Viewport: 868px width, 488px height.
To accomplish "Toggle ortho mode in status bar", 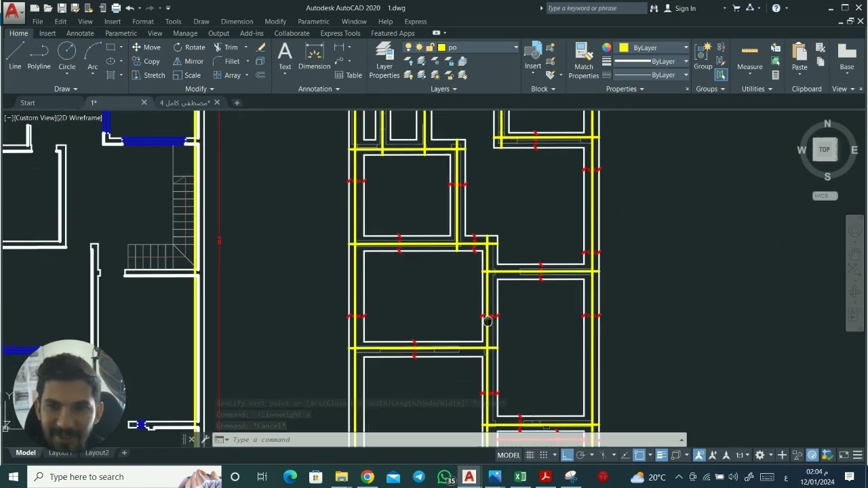I will point(568,455).
